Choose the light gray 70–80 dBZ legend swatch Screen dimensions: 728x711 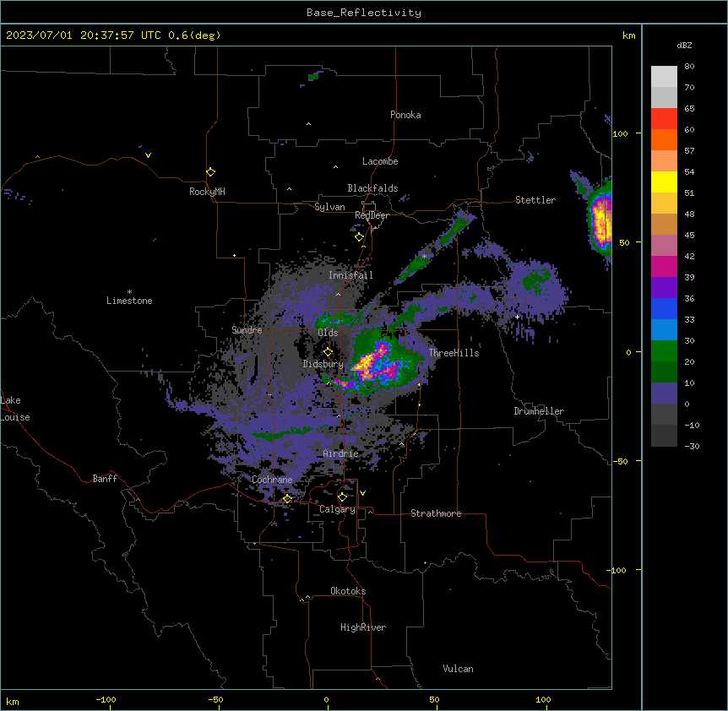tap(664, 77)
